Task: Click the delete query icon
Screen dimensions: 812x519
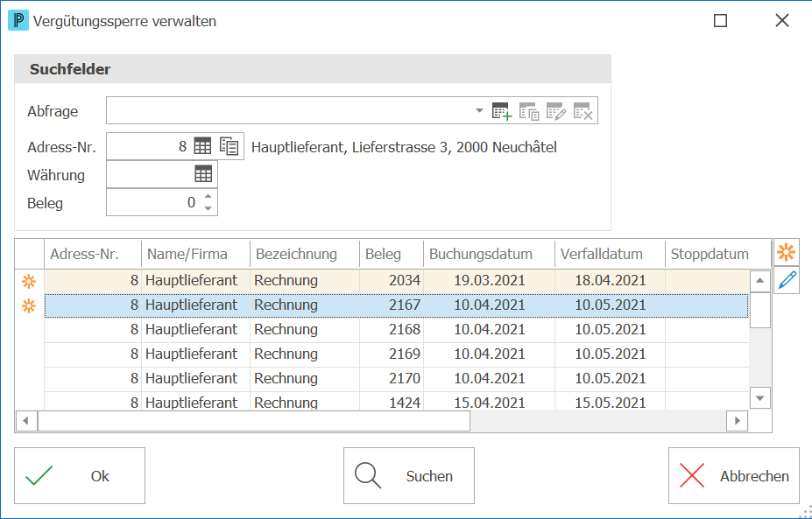Action: point(583,111)
